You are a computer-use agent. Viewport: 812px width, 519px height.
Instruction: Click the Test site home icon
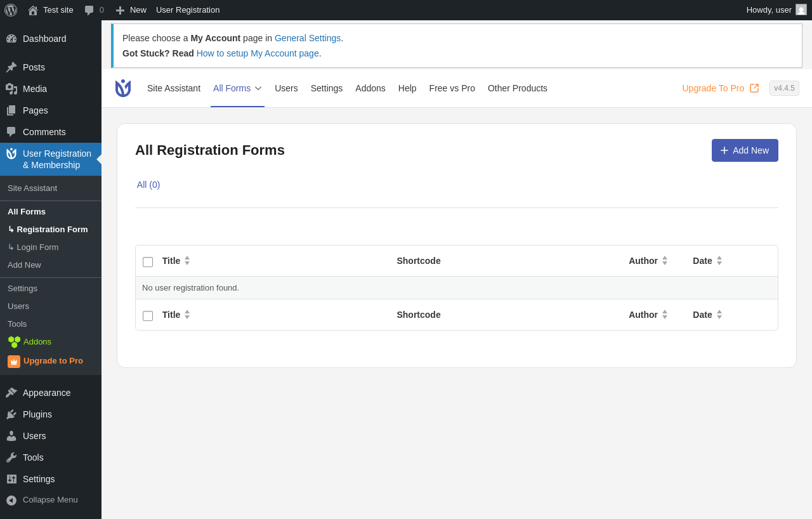tap(33, 10)
